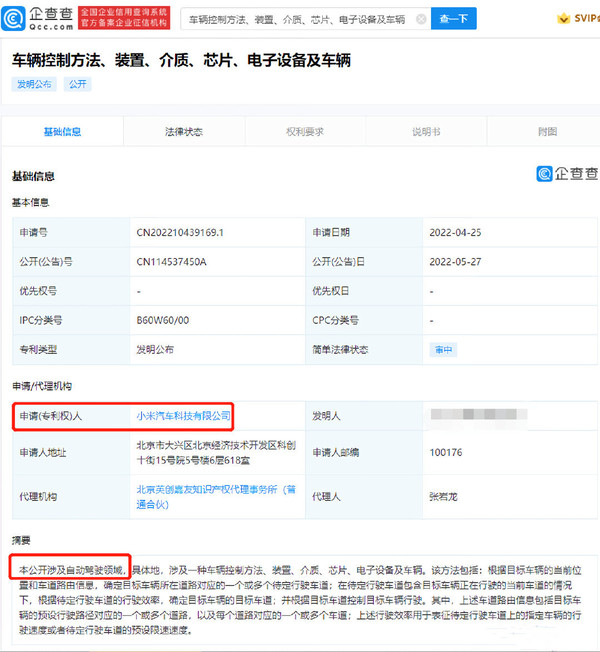Click the patent title heading text
Image resolution: width=600 pixels, height=652 pixels.
[x=181, y=61]
